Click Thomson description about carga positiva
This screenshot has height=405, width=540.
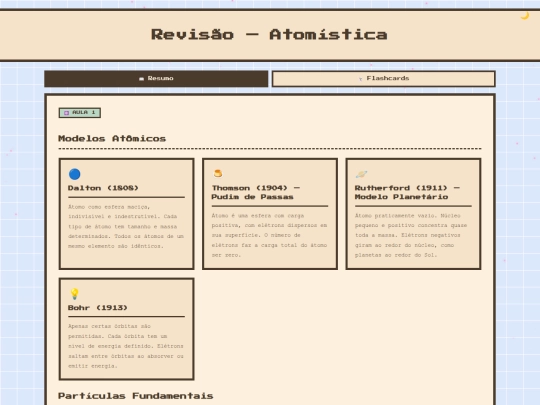tap(269, 235)
